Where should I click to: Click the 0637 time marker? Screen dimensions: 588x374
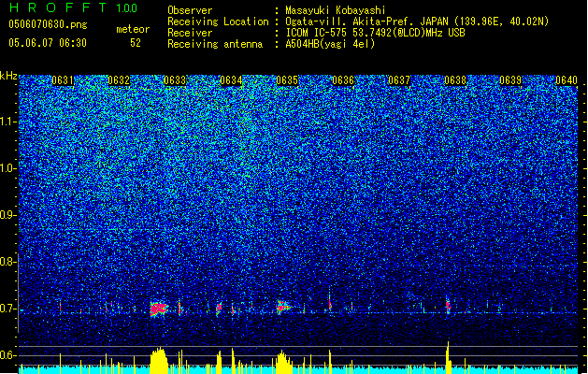click(399, 80)
